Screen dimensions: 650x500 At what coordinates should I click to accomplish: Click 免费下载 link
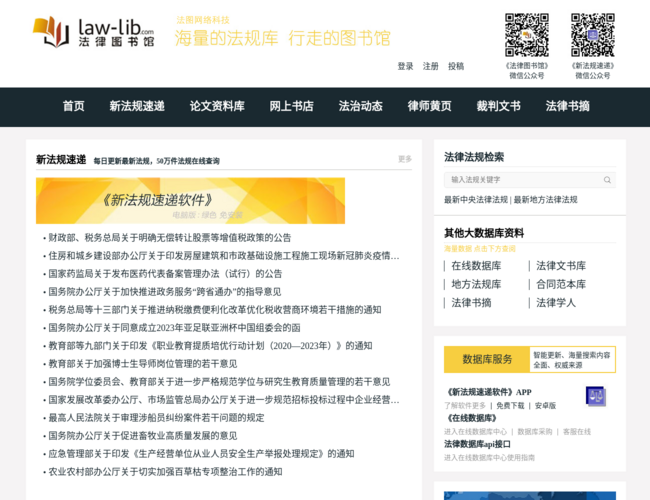coord(510,405)
